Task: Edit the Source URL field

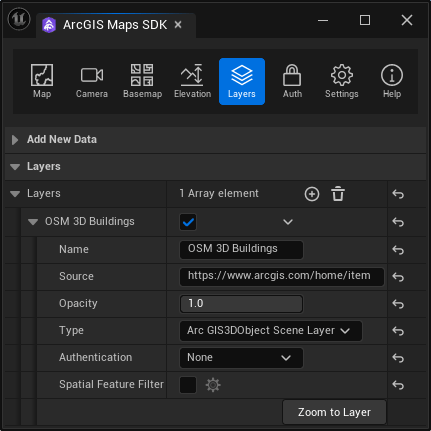Action: click(x=282, y=277)
